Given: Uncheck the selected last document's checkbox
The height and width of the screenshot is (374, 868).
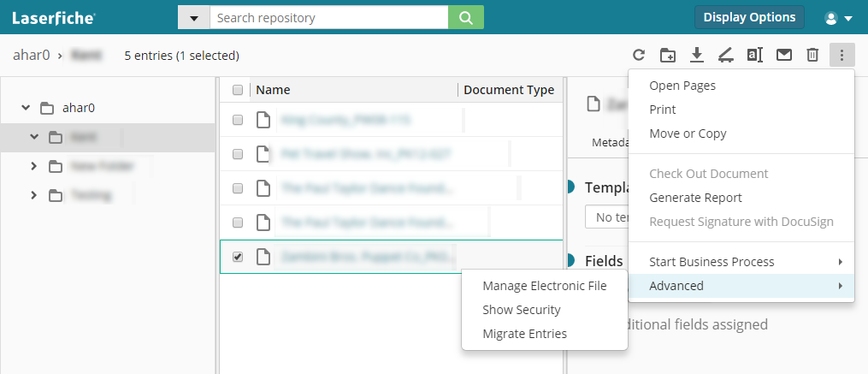Looking at the screenshot, I should (238, 257).
